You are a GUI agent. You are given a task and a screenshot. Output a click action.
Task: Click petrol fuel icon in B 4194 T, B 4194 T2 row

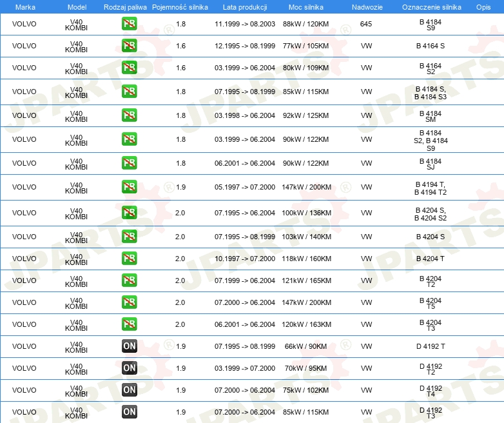(129, 187)
